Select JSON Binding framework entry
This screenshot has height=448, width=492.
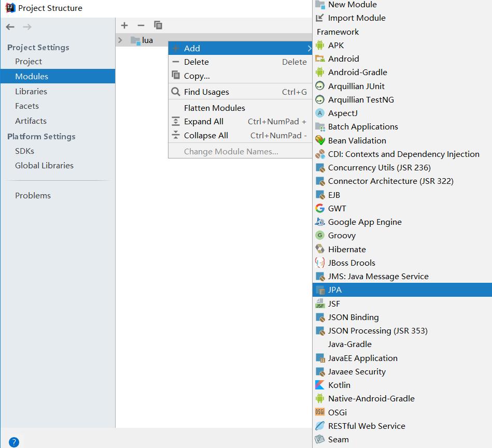(402, 317)
